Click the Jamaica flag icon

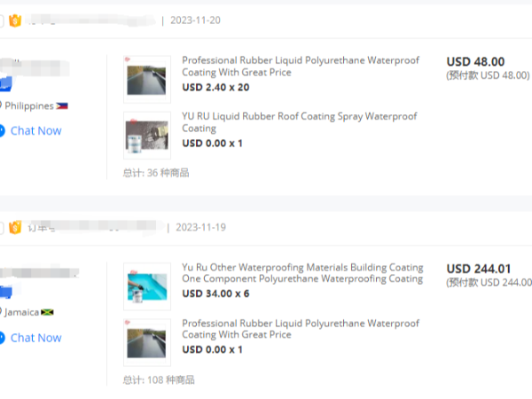tap(47, 312)
